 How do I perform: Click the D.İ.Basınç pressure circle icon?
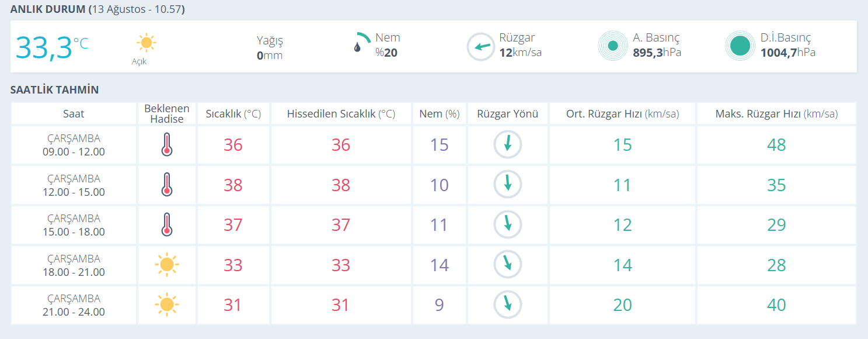click(x=740, y=46)
